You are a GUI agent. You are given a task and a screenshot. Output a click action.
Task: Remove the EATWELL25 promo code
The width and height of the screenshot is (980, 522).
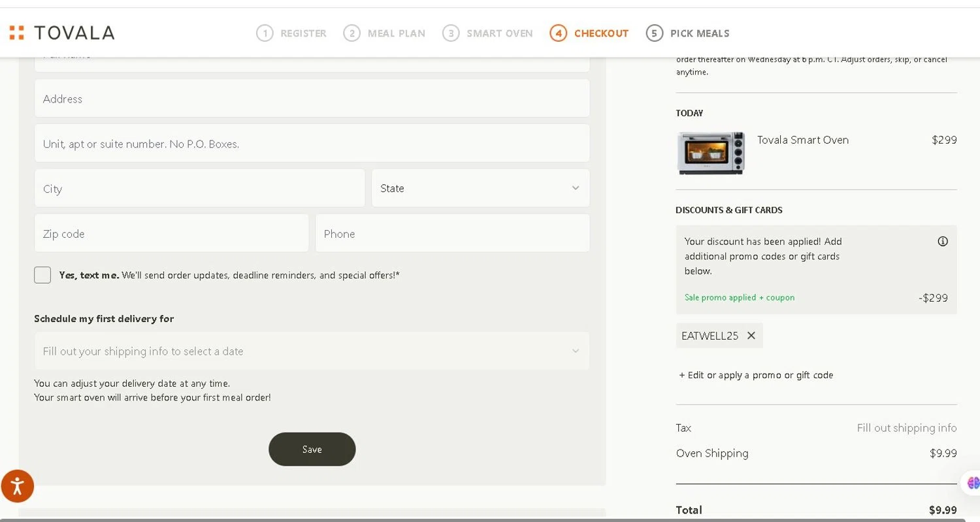pos(751,335)
